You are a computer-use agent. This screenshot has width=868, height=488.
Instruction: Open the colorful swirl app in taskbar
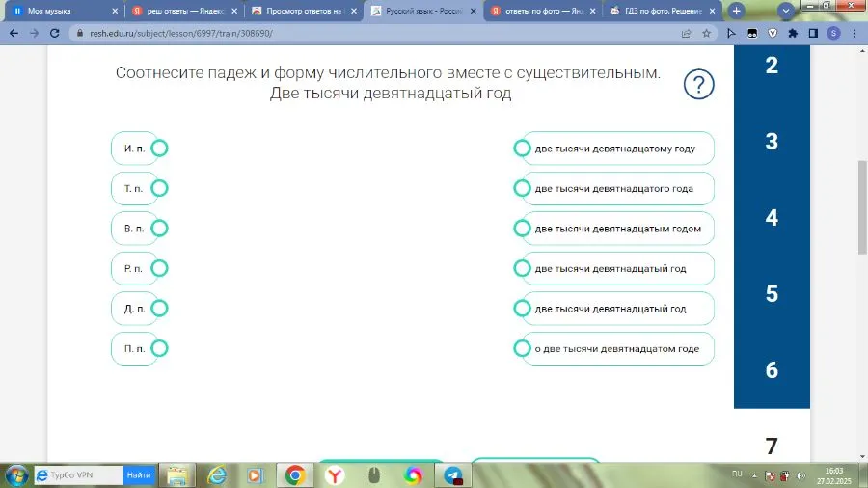(413, 475)
